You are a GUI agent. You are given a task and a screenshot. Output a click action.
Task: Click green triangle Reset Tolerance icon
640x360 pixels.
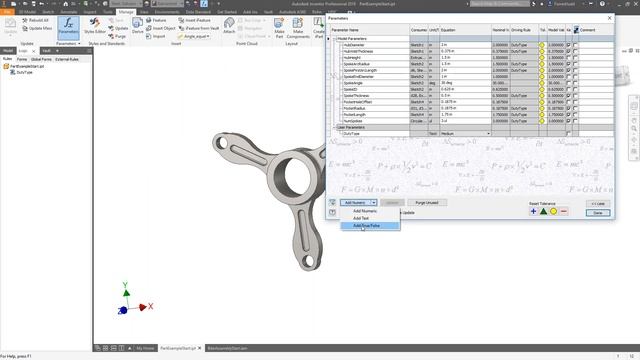pos(543,211)
